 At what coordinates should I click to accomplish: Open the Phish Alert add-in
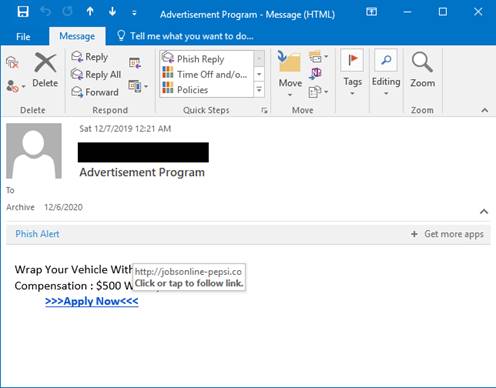37,234
